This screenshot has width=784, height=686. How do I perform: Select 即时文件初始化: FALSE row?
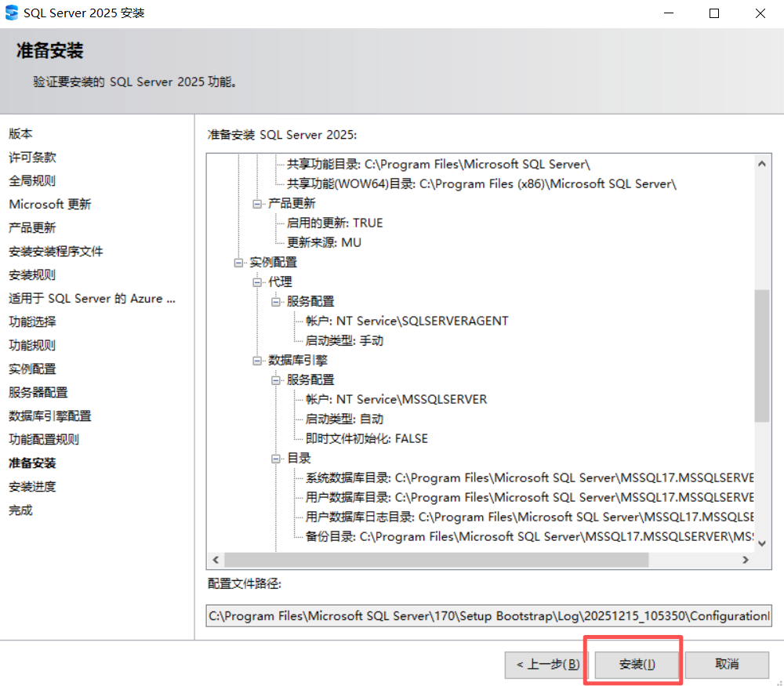[x=366, y=438]
